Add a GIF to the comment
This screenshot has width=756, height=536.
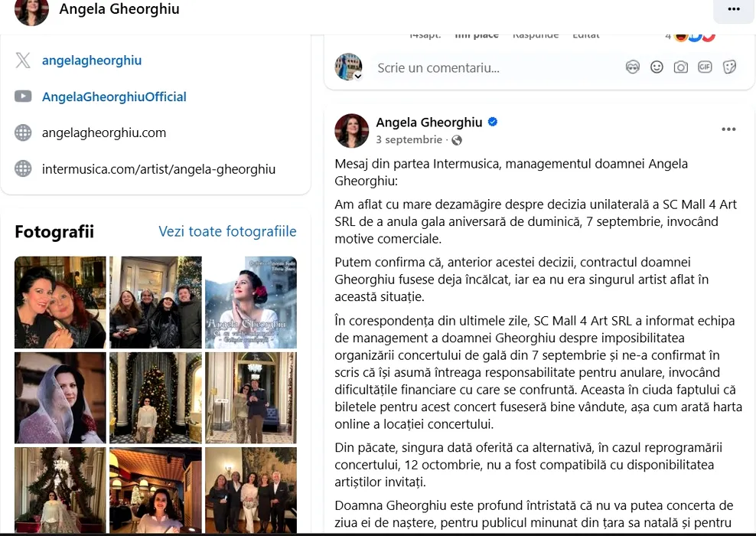click(x=705, y=67)
